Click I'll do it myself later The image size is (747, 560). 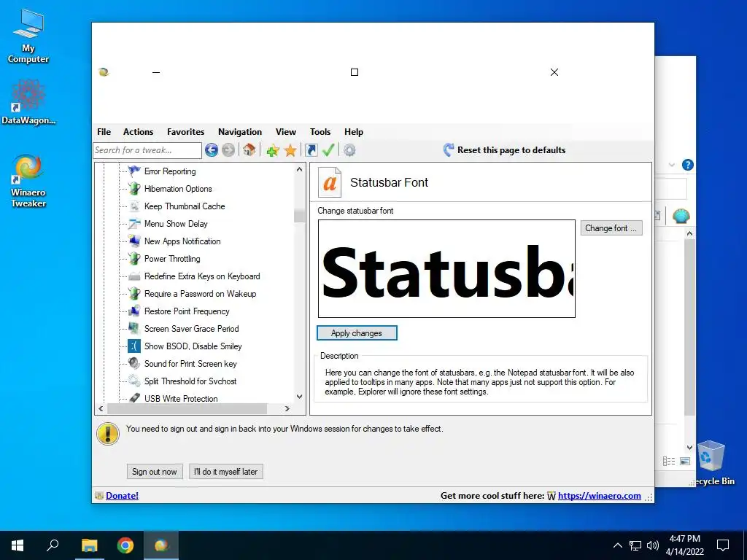click(226, 472)
